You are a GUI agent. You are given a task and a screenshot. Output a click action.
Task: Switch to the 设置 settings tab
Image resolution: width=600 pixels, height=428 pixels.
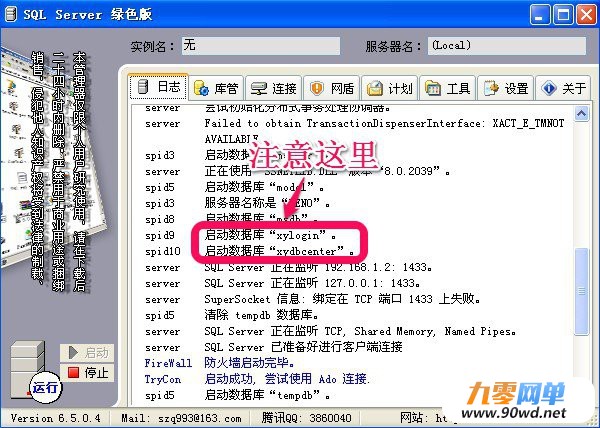pyautogui.click(x=505, y=88)
